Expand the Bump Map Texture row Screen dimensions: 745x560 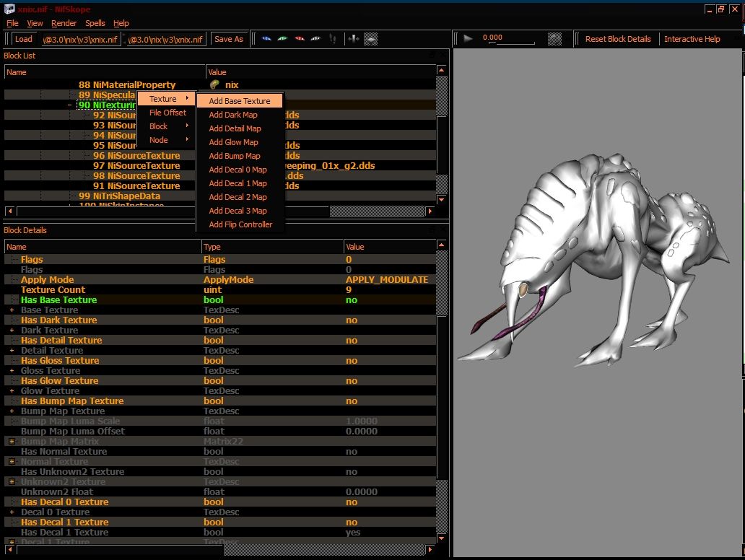point(12,411)
